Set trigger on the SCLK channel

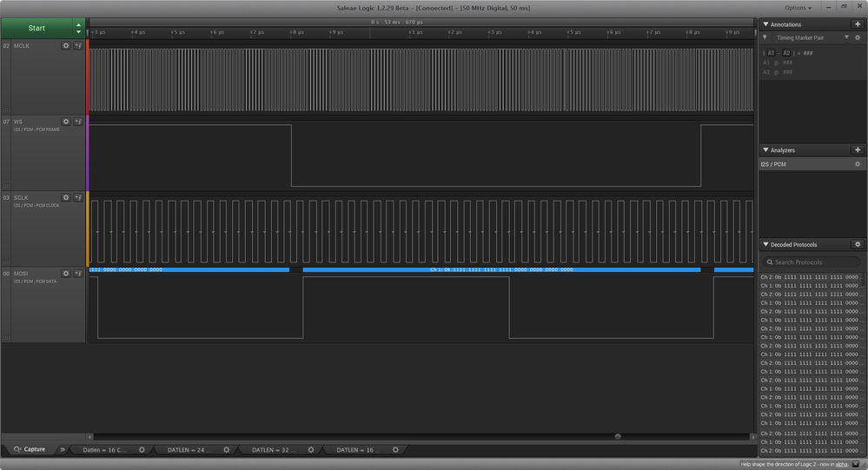78,197
